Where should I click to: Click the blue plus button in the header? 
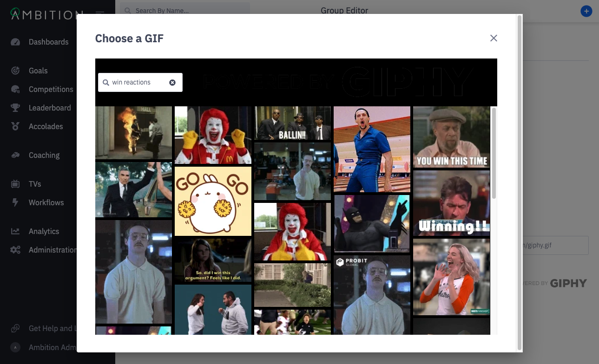[586, 11]
